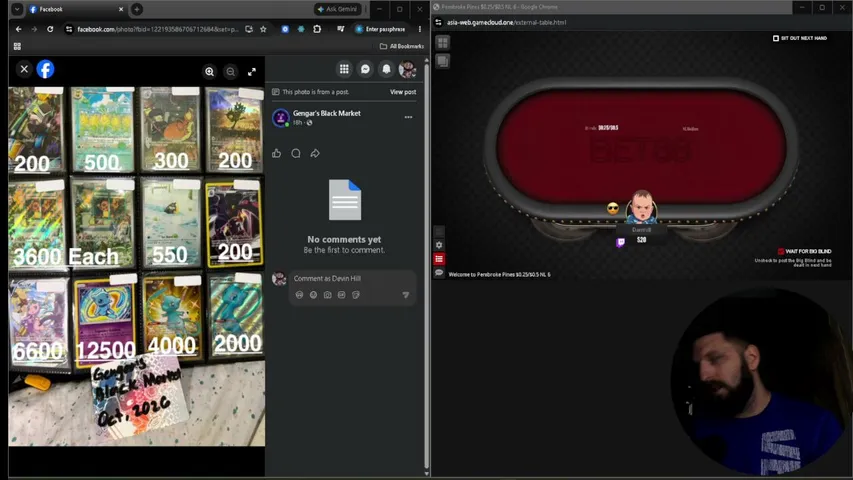853x480 pixels.
Task: Select the Facebook browser tab
Action: 76,9
